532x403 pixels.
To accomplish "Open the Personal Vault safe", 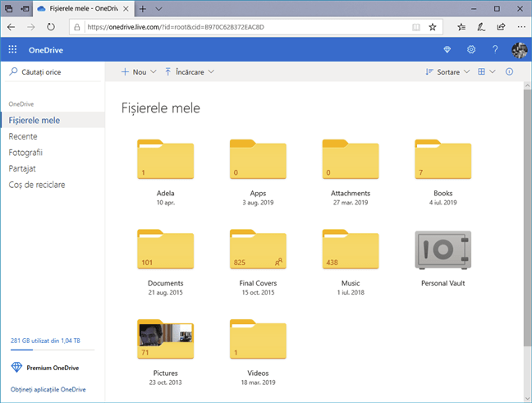I will click(443, 250).
